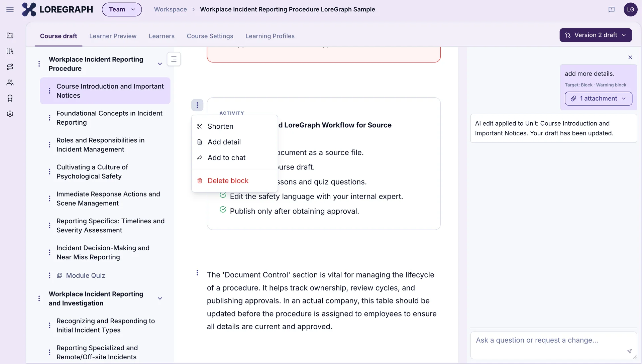Image resolution: width=642 pixels, height=364 pixels.
Task: Select Incident Decision-Making and Near Miss Reporting
Action: point(103,253)
